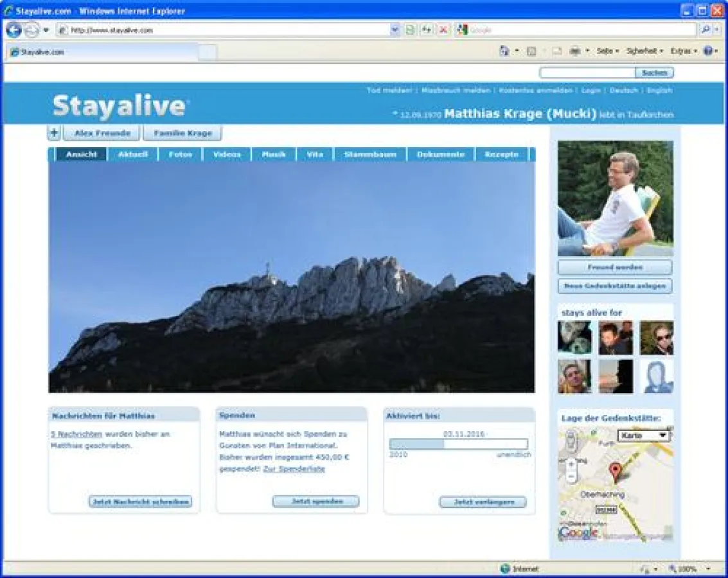This screenshot has width=728, height=578.
Task: Zoom in the map with plus control
Action: pos(571,464)
